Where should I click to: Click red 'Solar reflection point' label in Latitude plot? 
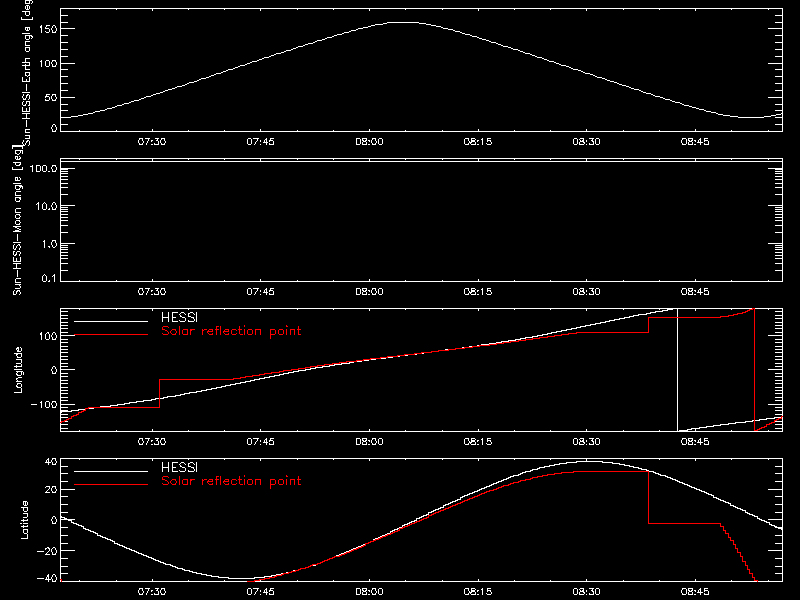click(x=231, y=481)
